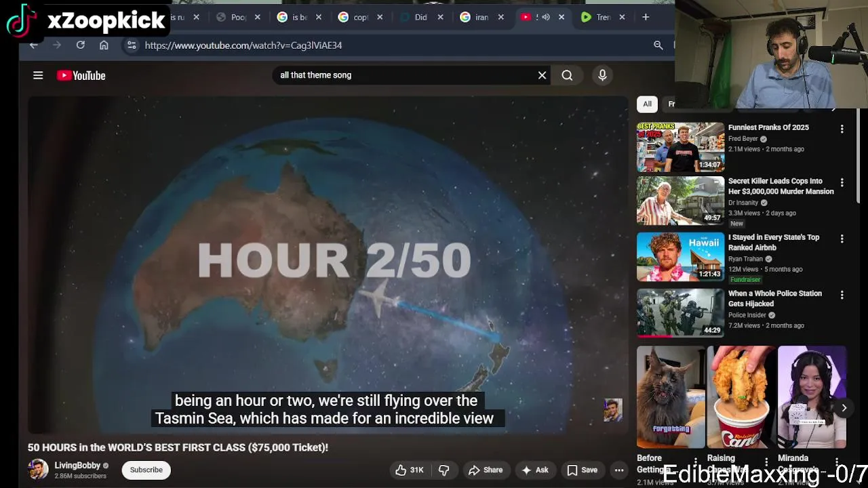Image resolution: width=868 pixels, height=488 pixels.
Task: Open Funniest Pranks Of 2025 title
Action: pos(768,127)
